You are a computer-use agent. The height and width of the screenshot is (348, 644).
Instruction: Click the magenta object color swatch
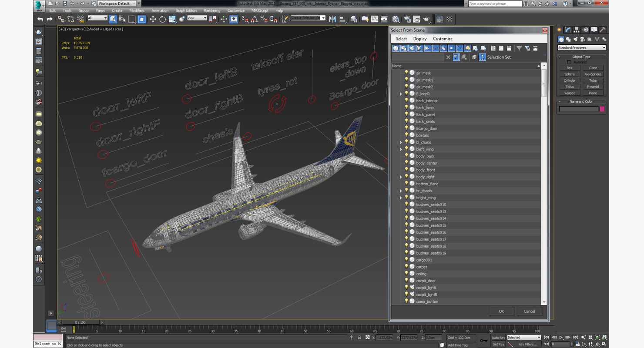(x=602, y=109)
